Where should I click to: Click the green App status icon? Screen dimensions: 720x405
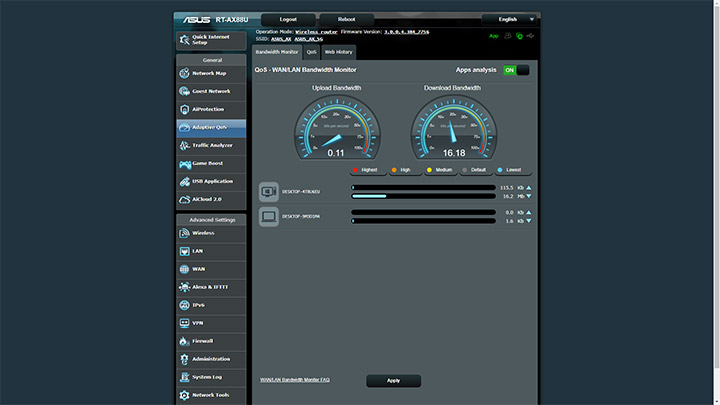coord(494,36)
